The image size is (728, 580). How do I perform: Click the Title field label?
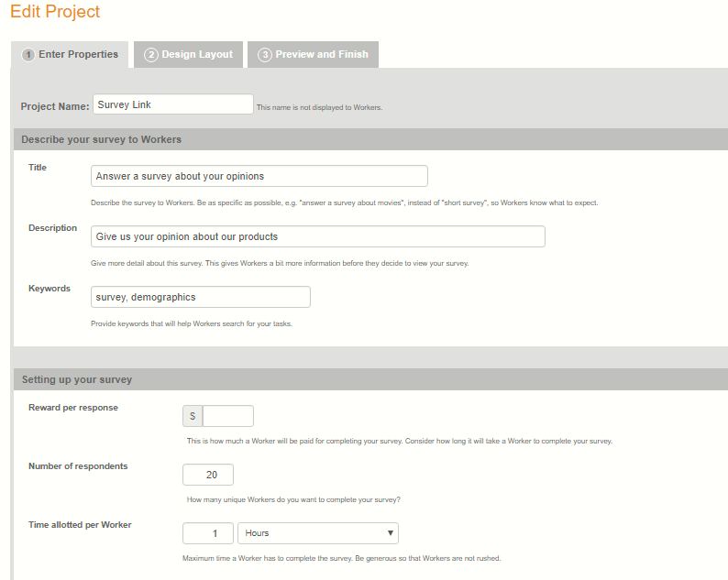pos(38,168)
